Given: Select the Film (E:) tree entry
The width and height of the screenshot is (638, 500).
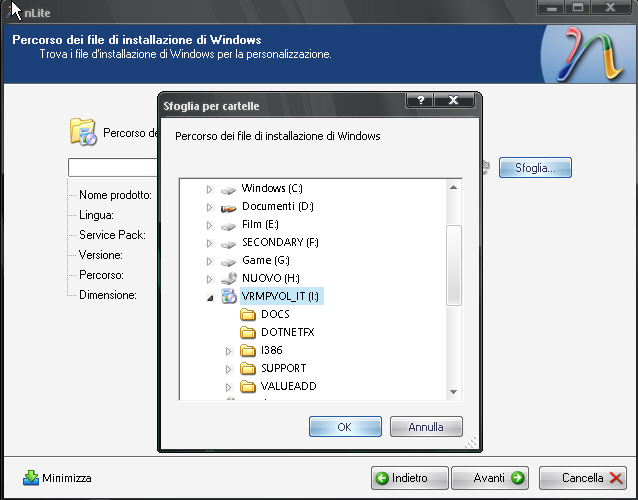Looking at the screenshot, I should point(260,224).
